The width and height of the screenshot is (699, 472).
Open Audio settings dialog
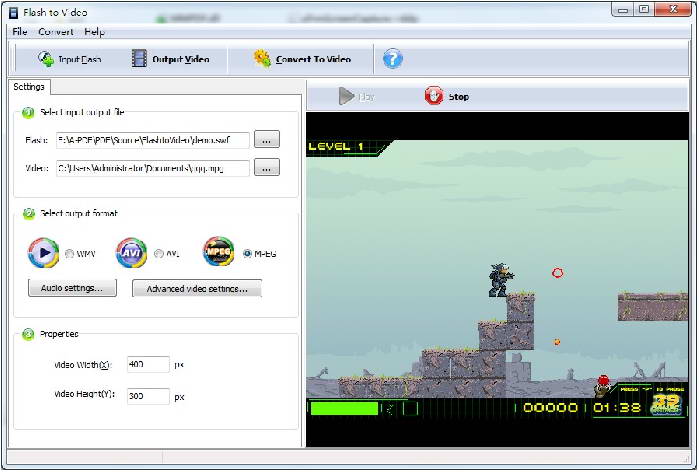[x=72, y=288]
